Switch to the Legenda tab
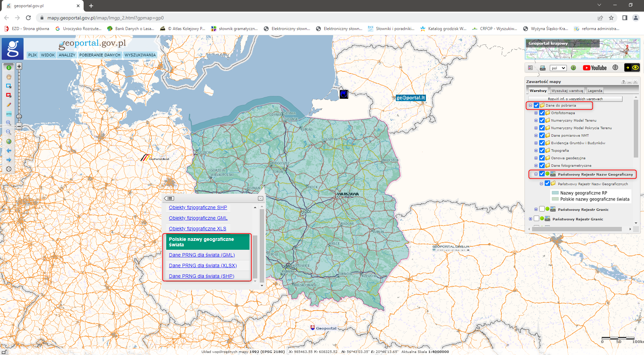The height and width of the screenshot is (355, 644). (x=595, y=91)
